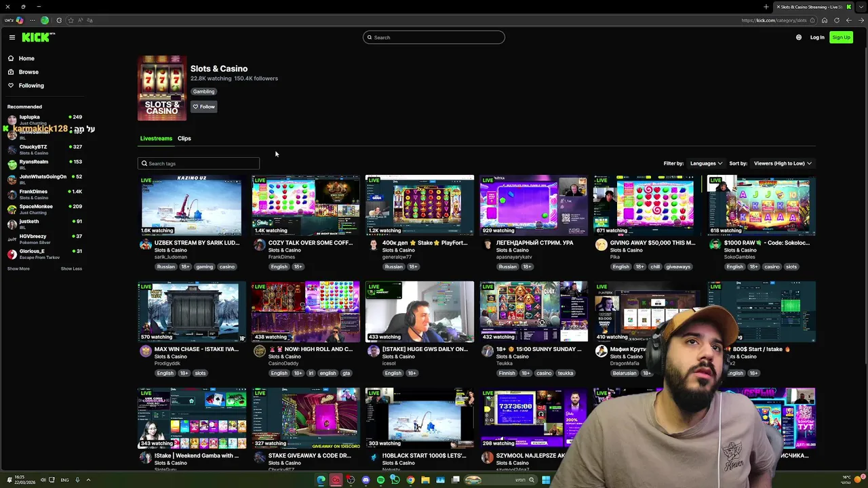868x488 pixels.
Task: Open GIVING AWAY $50,000 stream thumbnail
Action: [648, 205]
